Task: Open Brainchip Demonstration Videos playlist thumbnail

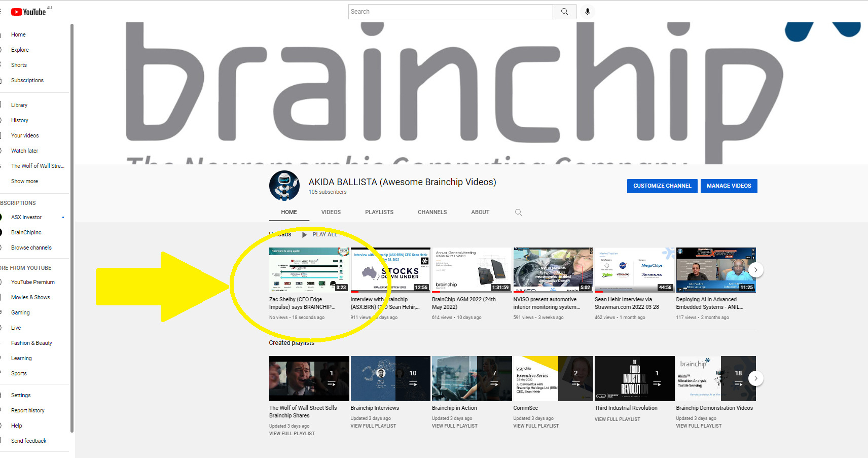Action: pyautogui.click(x=716, y=378)
